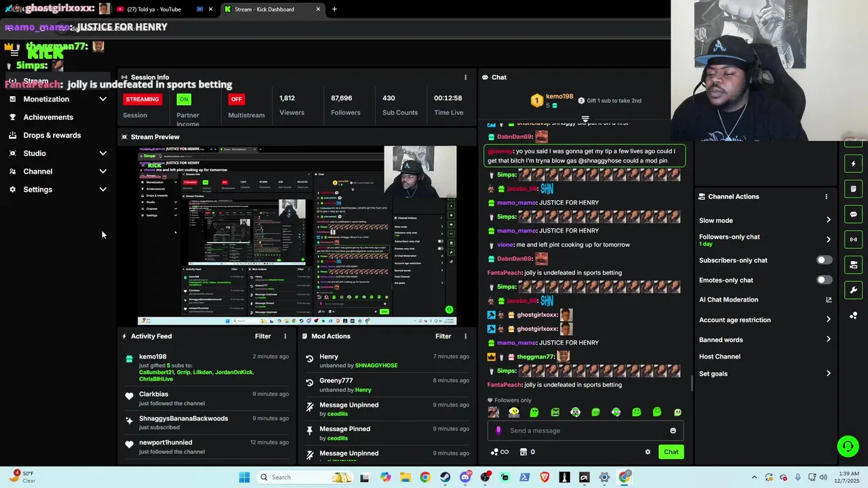This screenshot has height=488, width=868.
Task: Open the notes document widget in right sidebar
Action: 853,189
